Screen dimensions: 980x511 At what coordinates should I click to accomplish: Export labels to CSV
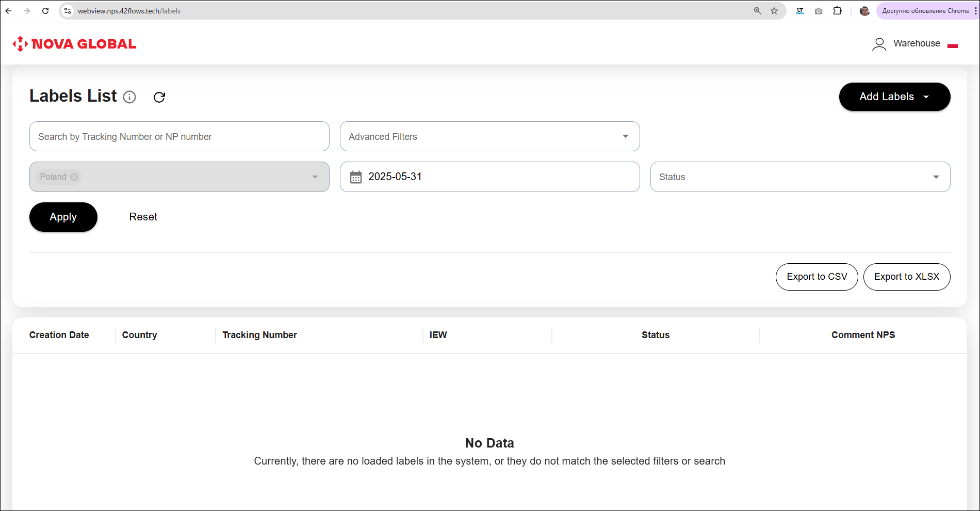pos(816,277)
